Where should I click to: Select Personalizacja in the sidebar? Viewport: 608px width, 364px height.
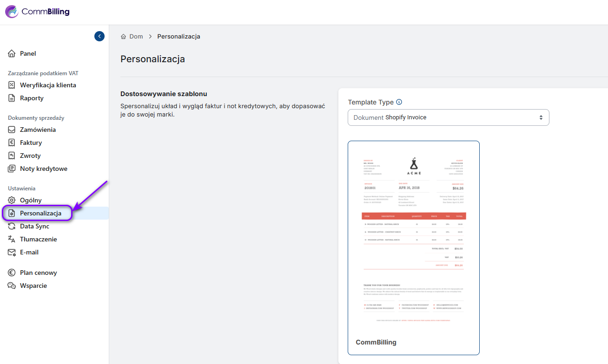pos(40,213)
